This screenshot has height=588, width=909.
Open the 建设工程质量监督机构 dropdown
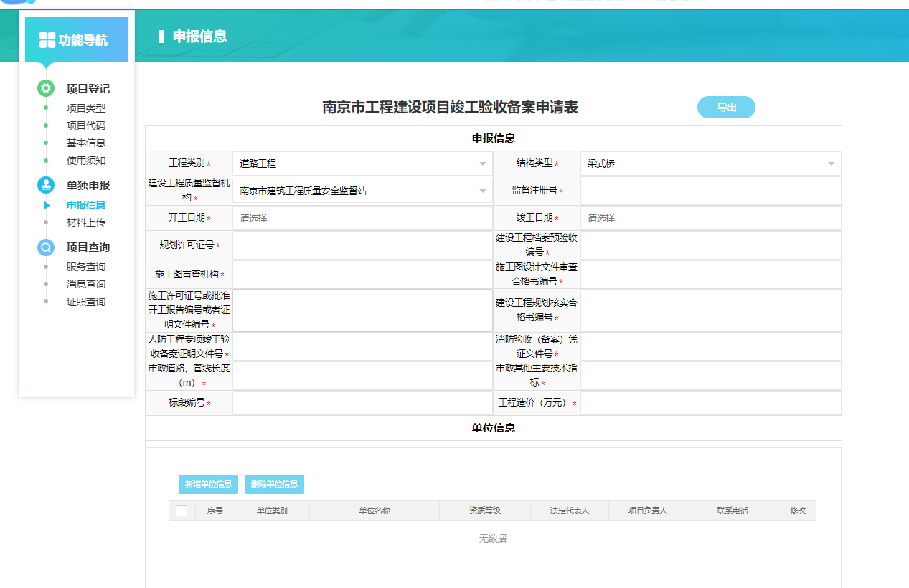click(x=362, y=191)
